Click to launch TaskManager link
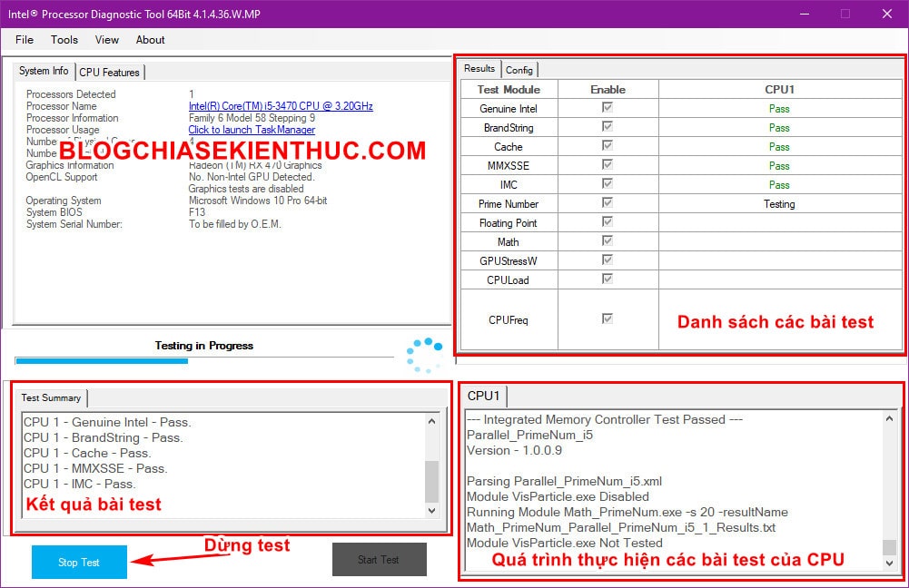The height and width of the screenshot is (588, 909). pos(252,130)
